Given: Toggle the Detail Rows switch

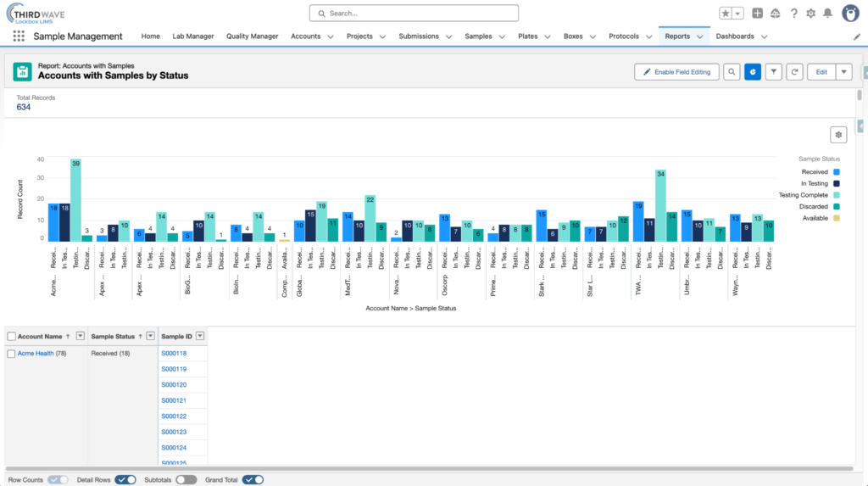Looking at the screenshot, I should [125, 480].
